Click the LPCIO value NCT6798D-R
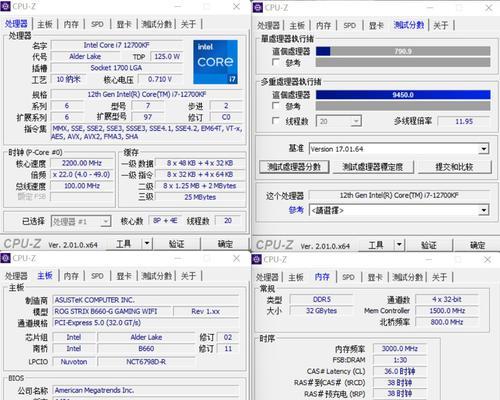 pyautogui.click(x=146, y=362)
